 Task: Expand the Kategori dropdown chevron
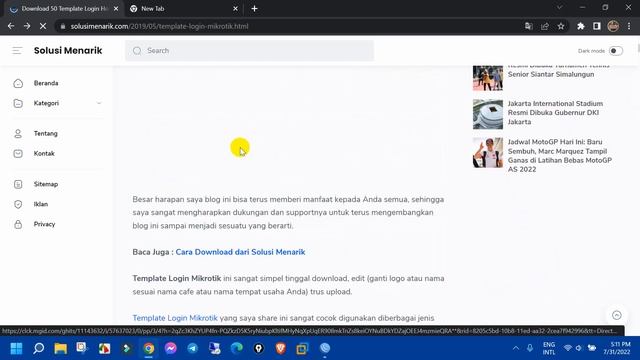(x=99, y=103)
